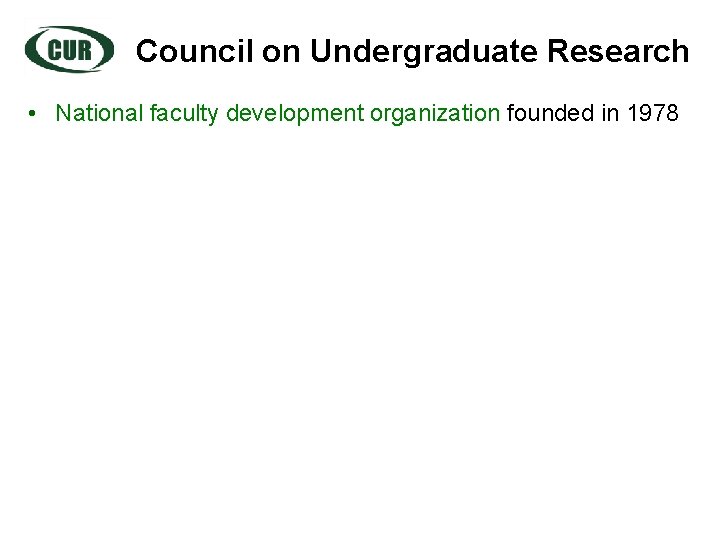This screenshot has width=720, height=540.
Task: Open the green word faculty
Action: [184, 114]
